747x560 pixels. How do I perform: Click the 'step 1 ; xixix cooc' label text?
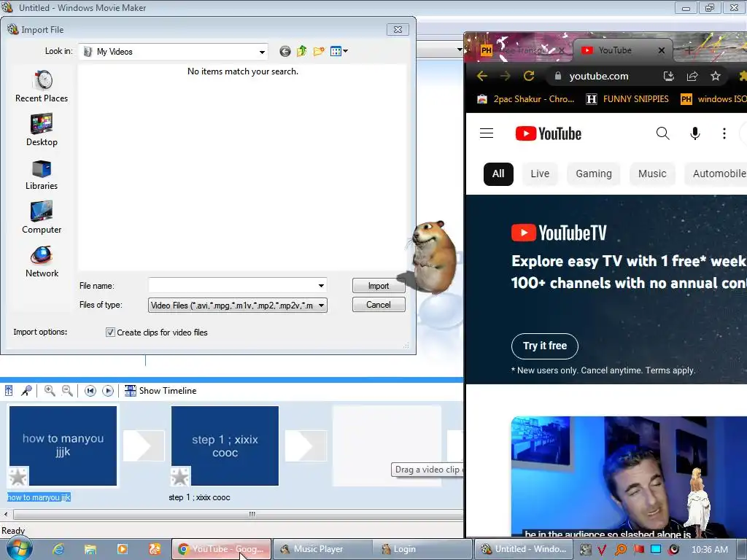(x=199, y=497)
